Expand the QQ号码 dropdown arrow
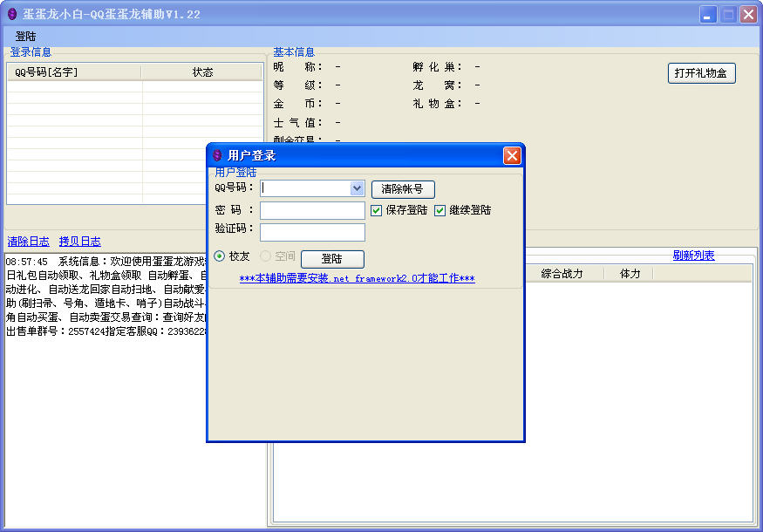 click(x=357, y=188)
